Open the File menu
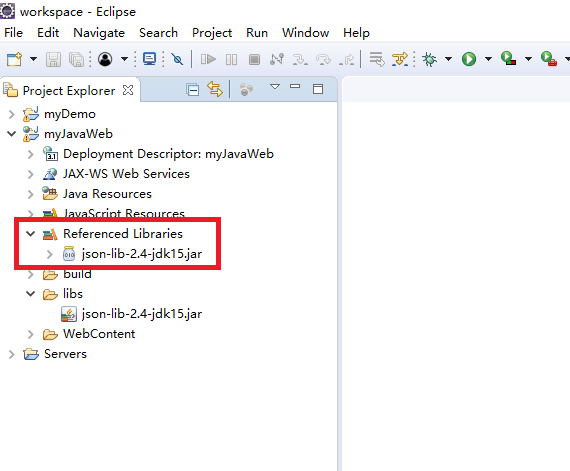This screenshot has width=570, height=471. tap(13, 33)
